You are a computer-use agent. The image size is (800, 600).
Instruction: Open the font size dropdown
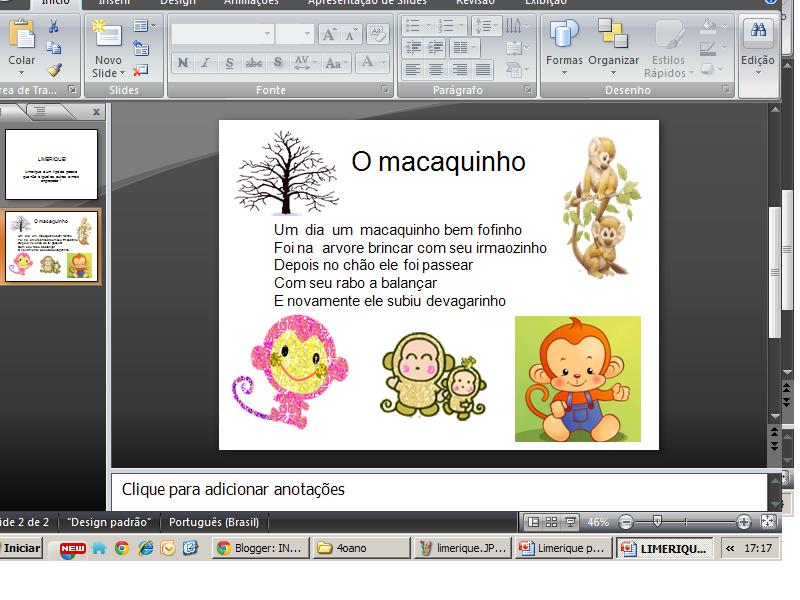pyautogui.click(x=307, y=34)
